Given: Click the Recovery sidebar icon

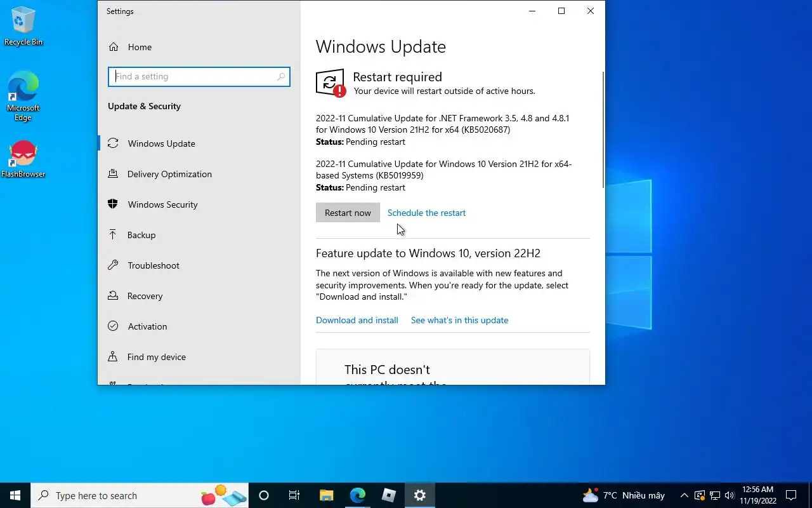Looking at the screenshot, I should tap(113, 296).
